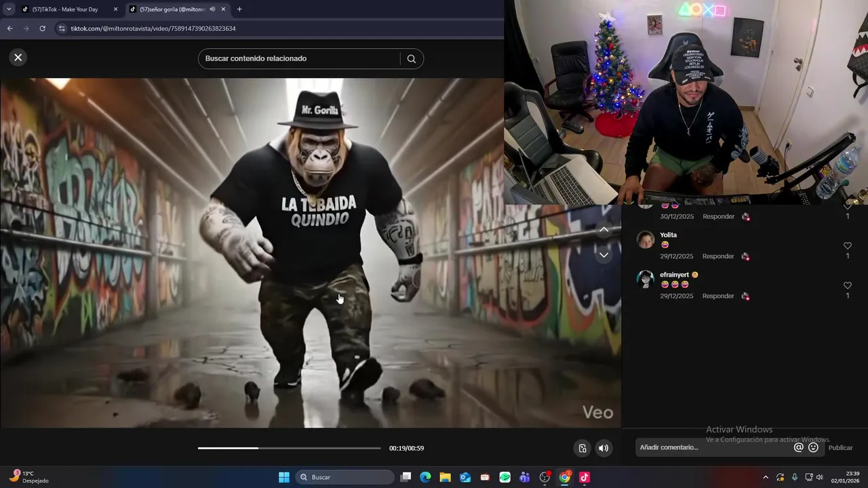Image resolution: width=868 pixels, height=488 pixels.
Task: Go to the previous video arrow
Action: click(604, 230)
